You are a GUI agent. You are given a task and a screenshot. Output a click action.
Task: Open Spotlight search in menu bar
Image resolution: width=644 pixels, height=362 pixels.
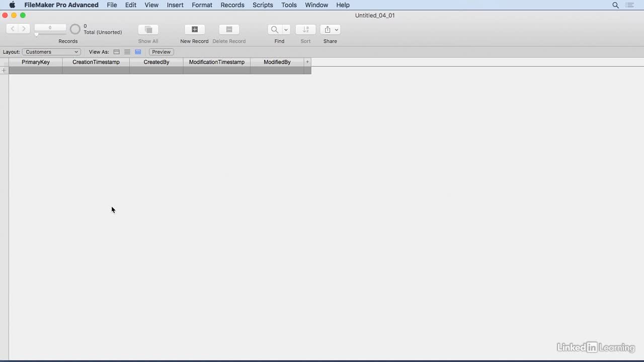click(x=615, y=5)
